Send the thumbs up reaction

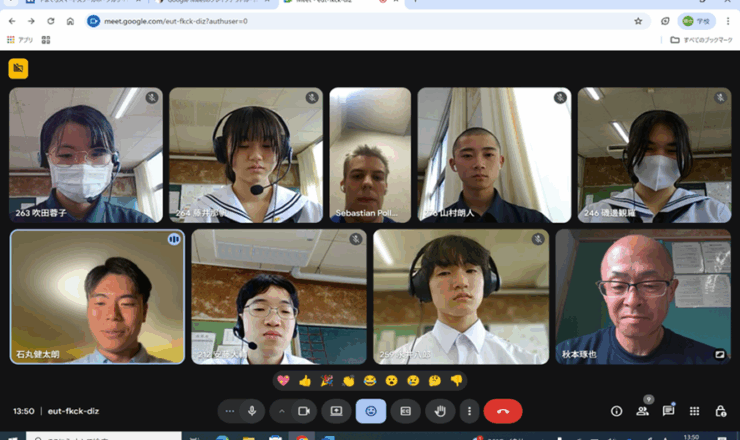pyautogui.click(x=305, y=381)
